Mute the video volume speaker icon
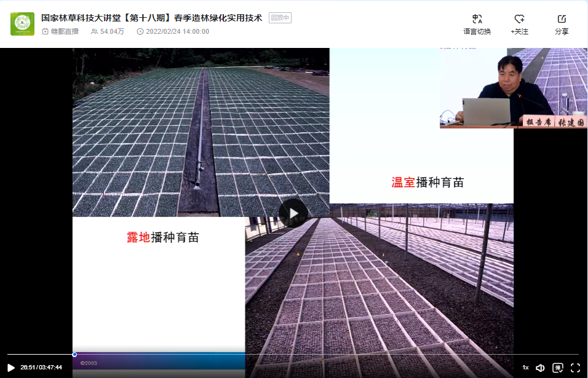 pyautogui.click(x=540, y=368)
